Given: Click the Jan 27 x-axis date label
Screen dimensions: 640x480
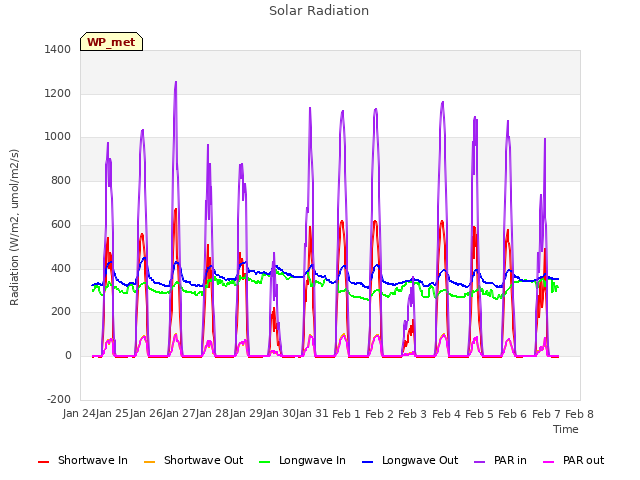Looking at the screenshot, I should coord(179,414).
